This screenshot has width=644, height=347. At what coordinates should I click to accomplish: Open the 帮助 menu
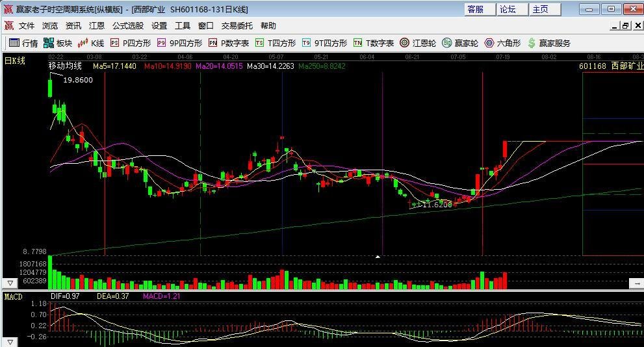click(x=268, y=26)
